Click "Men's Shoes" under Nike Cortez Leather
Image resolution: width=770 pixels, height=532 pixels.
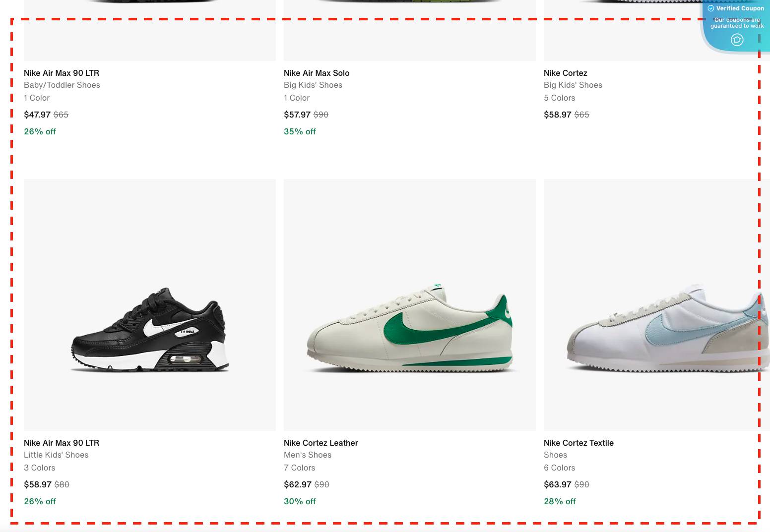(x=307, y=455)
